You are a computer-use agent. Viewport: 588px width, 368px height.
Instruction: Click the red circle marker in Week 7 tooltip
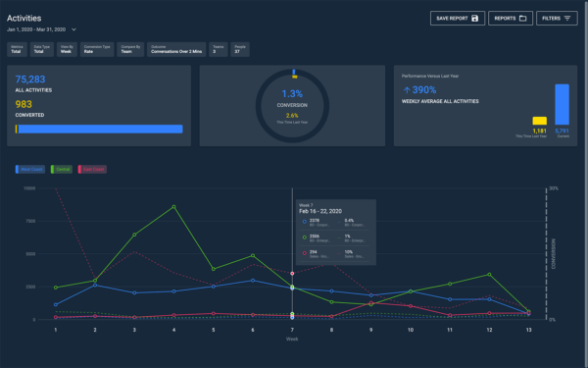pos(304,253)
